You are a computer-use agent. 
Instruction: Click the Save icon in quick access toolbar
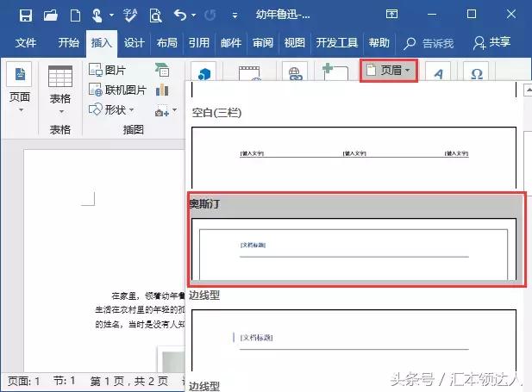tap(26, 16)
